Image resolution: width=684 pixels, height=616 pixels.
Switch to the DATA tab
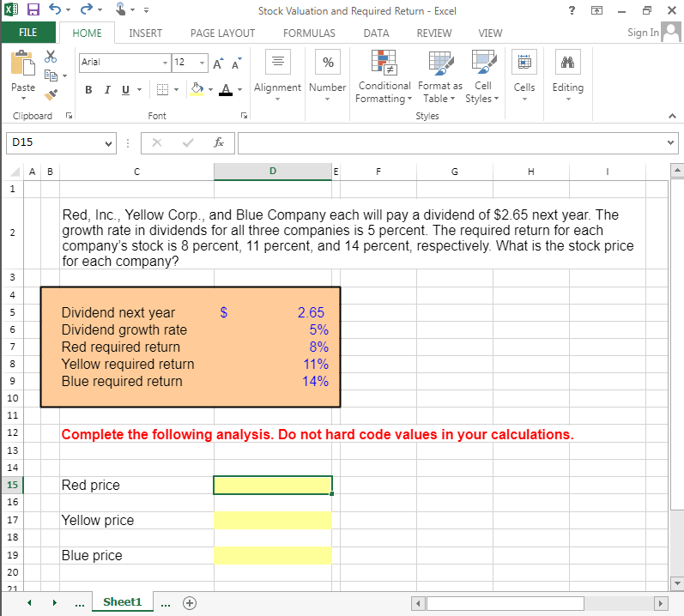coord(376,33)
